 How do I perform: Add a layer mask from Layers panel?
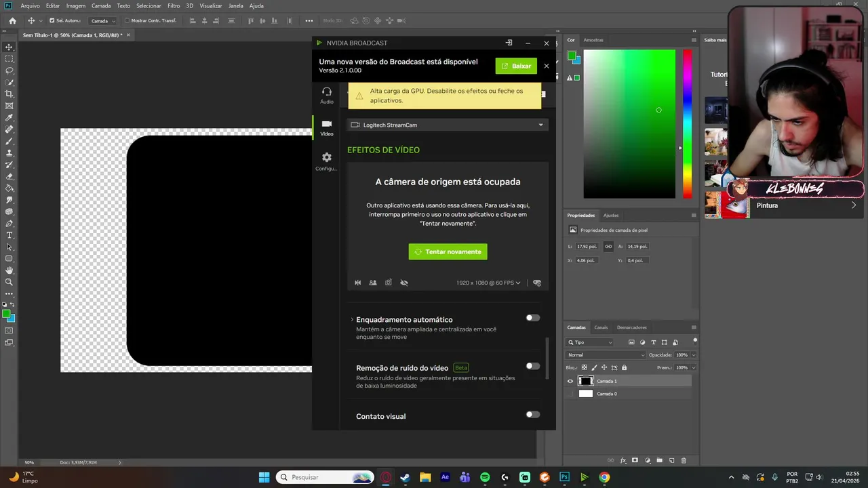(635, 460)
